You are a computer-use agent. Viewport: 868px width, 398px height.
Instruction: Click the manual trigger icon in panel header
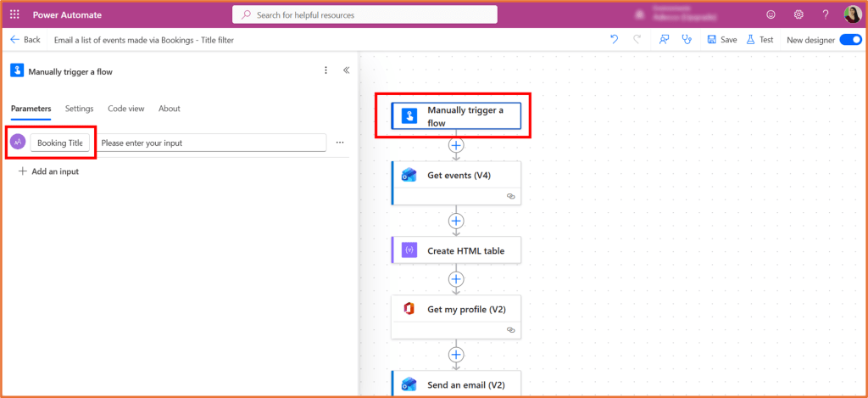click(x=17, y=70)
